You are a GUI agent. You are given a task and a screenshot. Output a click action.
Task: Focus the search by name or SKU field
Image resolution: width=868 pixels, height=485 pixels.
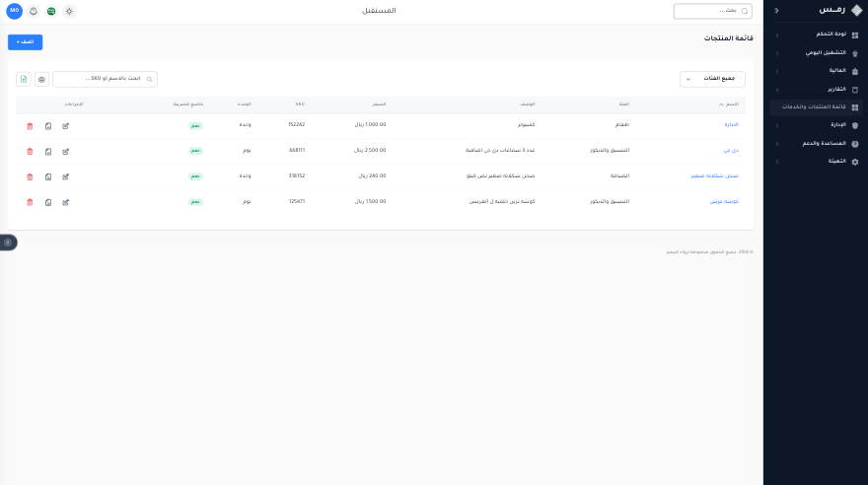(x=105, y=79)
